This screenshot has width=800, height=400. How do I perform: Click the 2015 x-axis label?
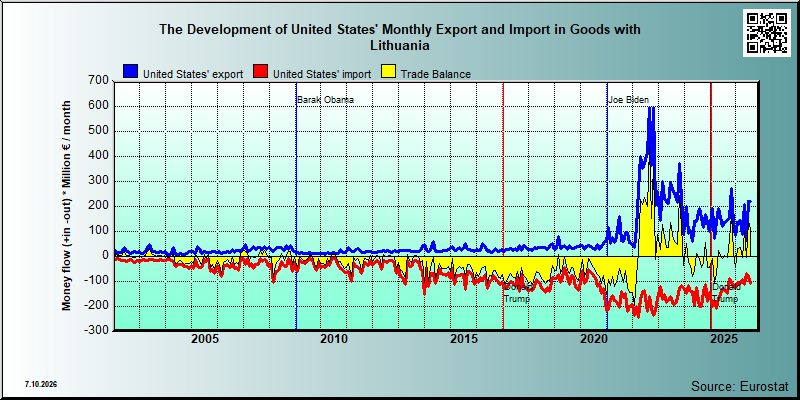coord(464,339)
